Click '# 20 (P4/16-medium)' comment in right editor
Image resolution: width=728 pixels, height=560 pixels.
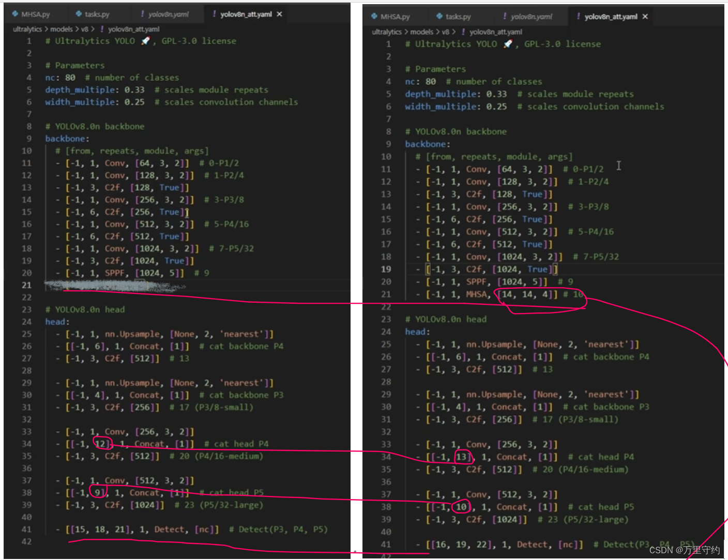click(x=580, y=470)
